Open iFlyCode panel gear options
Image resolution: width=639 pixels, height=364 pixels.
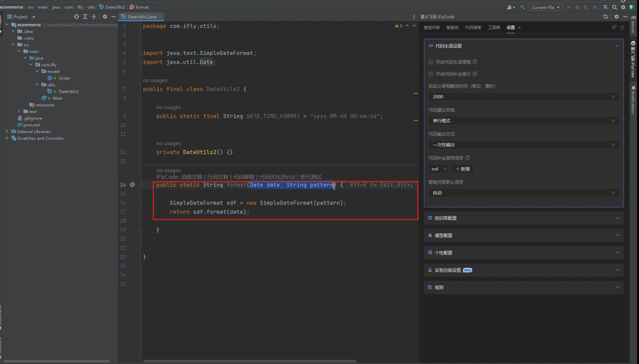(617, 17)
